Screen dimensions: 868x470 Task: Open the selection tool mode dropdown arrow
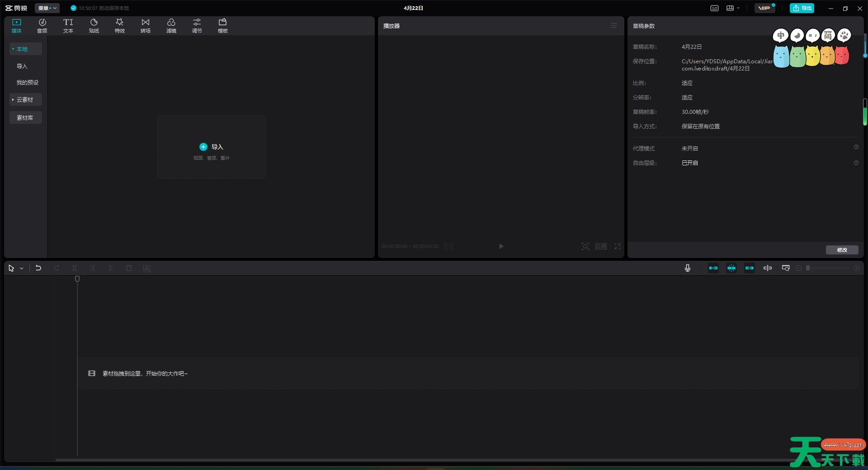21,268
